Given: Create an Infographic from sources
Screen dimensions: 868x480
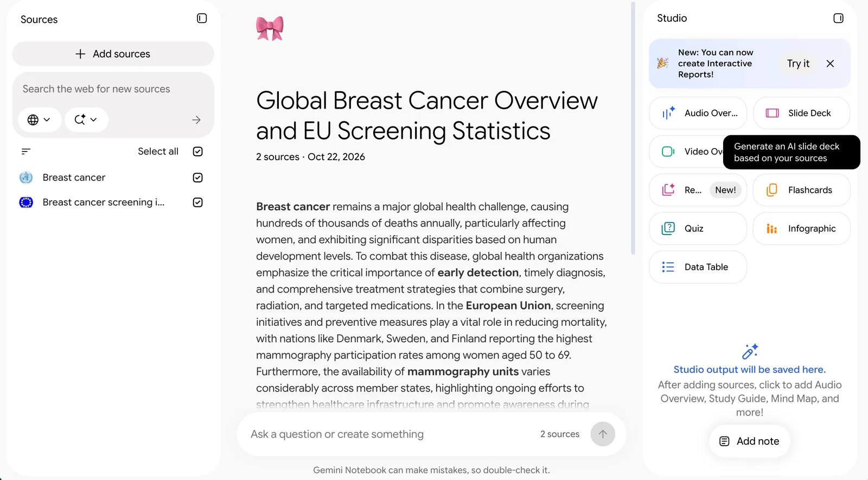Looking at the screenshot, I should (801, 229).
